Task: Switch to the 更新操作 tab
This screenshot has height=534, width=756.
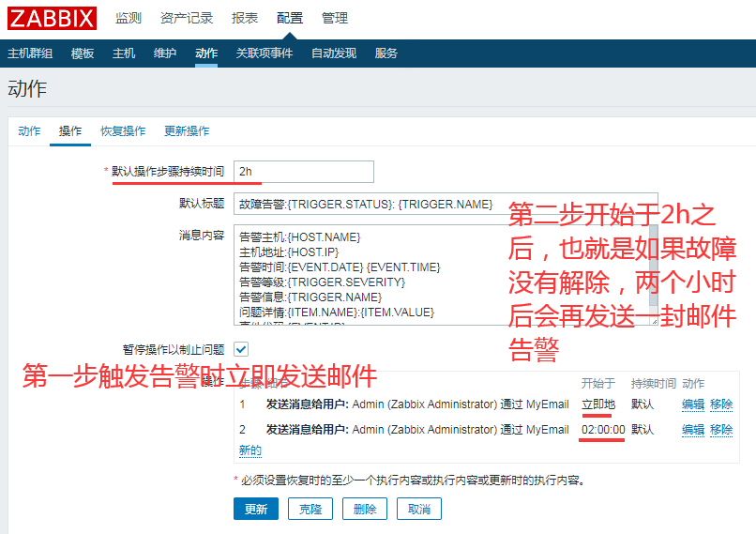Action: [187, 131]
